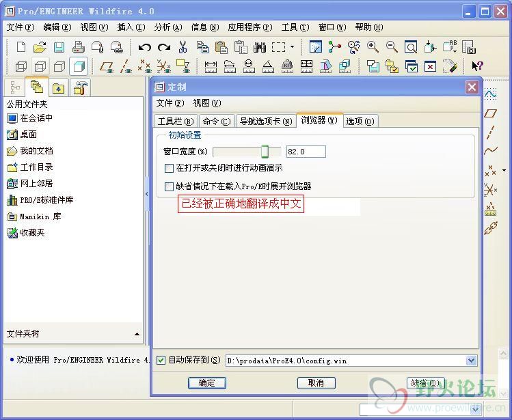Viewport: 512px width, 420px height.
Task: Select 工作目录 folder
Action: 29,167
